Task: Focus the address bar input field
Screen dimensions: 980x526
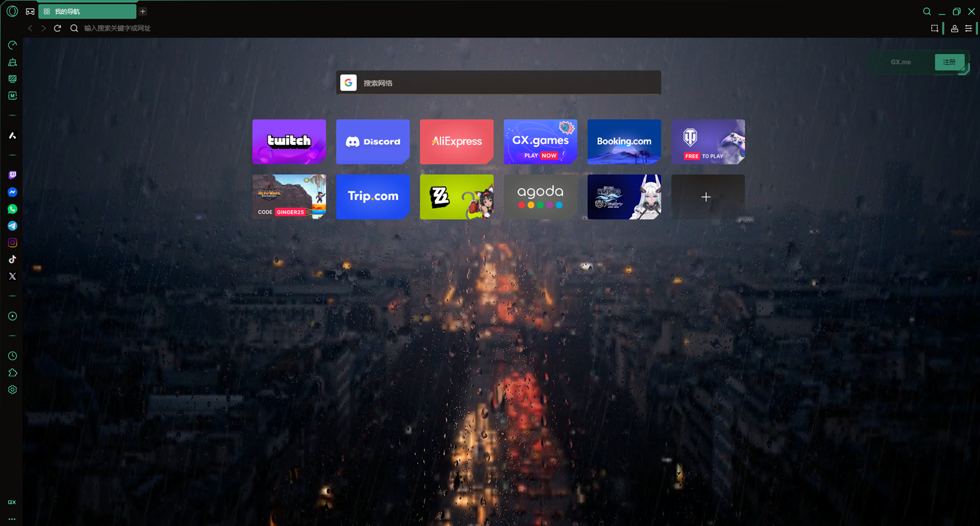Action: tap(500, 28)
